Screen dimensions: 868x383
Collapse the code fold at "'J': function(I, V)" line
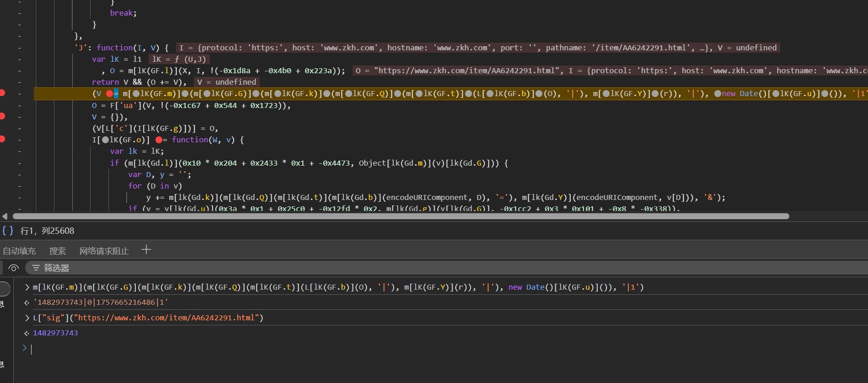coord(20,48)
